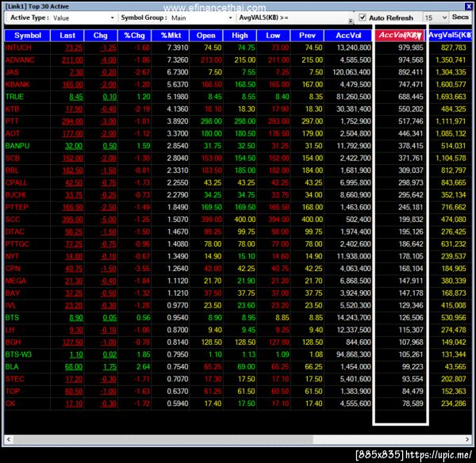Select the KBANK symbol
This screenshot has height=463, width=476.
pyautogui.click(x=17, y=84)
